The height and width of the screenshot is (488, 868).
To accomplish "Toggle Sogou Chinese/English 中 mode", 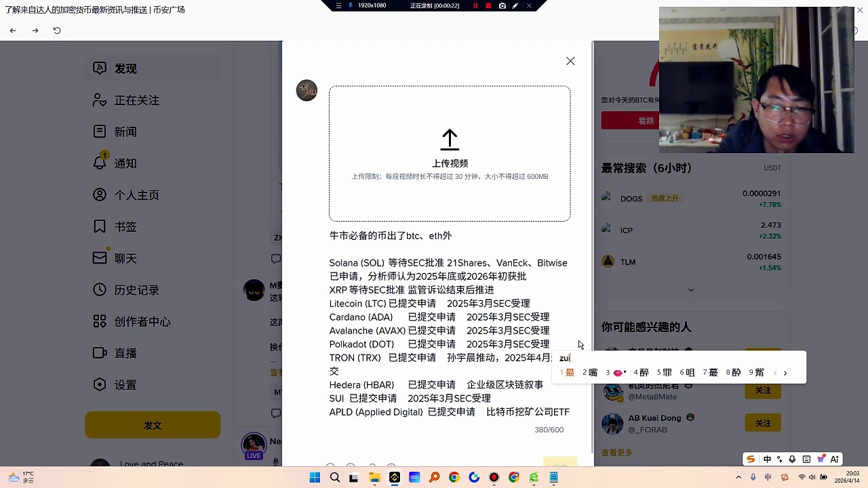I will pyautogui.click(x=767, y=459).
